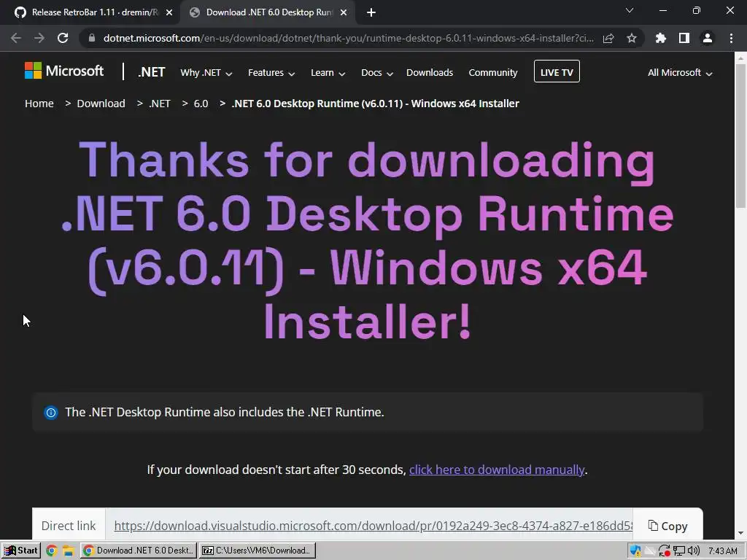Click the 'Direct link' label
The height and width of the screenshot is (560, 747).
point(68,526)
